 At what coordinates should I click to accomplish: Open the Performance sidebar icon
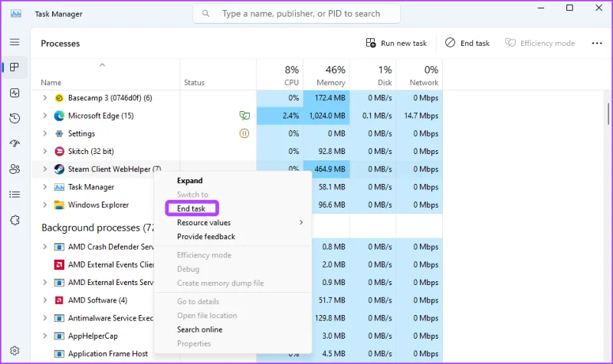[15, 93]
